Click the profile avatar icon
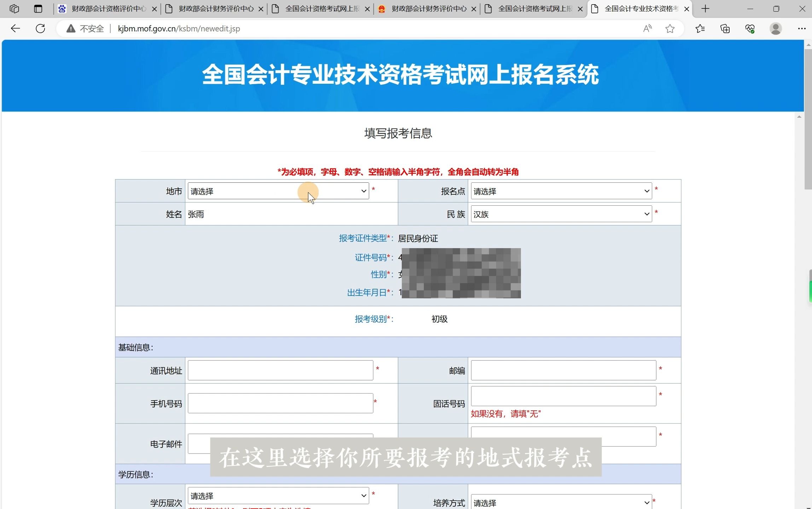The image size is (812, 509). pyautogui.click(x=776, y=29)
